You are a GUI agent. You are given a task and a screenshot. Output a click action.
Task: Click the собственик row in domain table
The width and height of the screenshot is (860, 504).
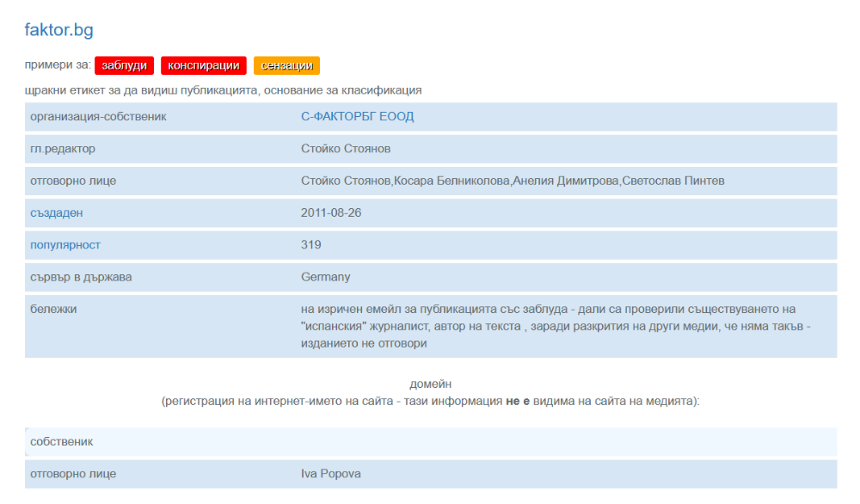point(431,442)
